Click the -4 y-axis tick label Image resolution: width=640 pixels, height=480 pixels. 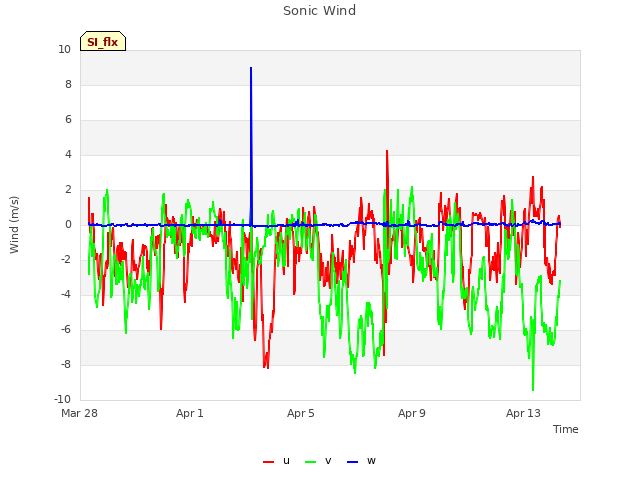pyautogui.click(x=66, y=294)
